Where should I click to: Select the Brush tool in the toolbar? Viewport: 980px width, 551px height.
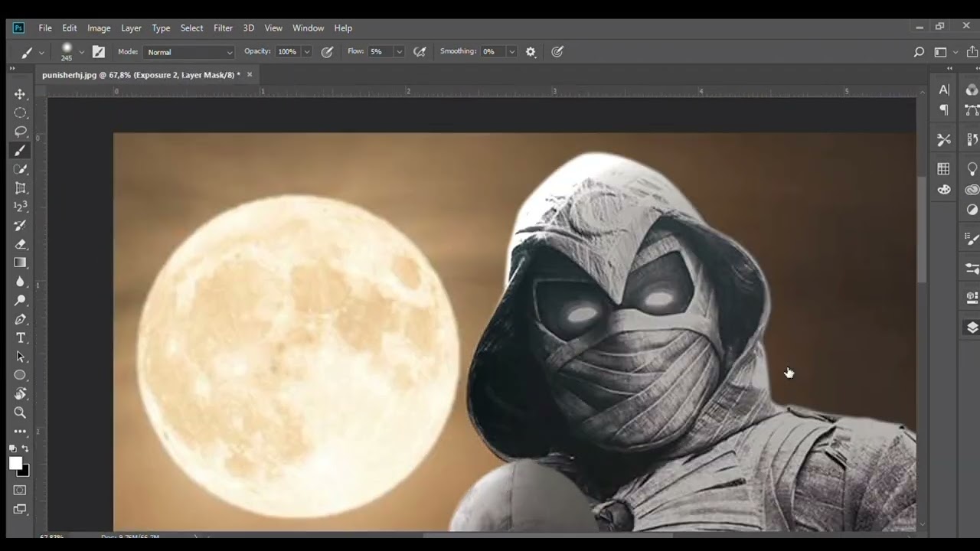click(21, 151)
